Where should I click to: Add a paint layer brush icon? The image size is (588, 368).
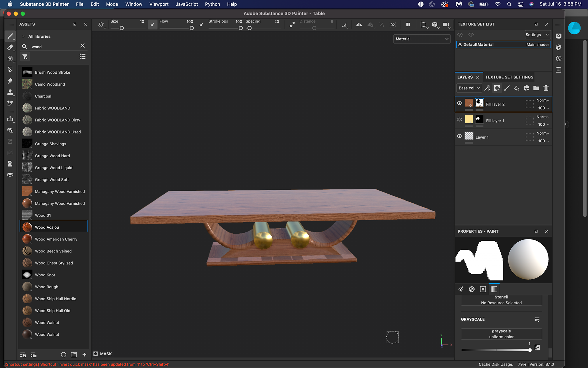coord(507,88)
